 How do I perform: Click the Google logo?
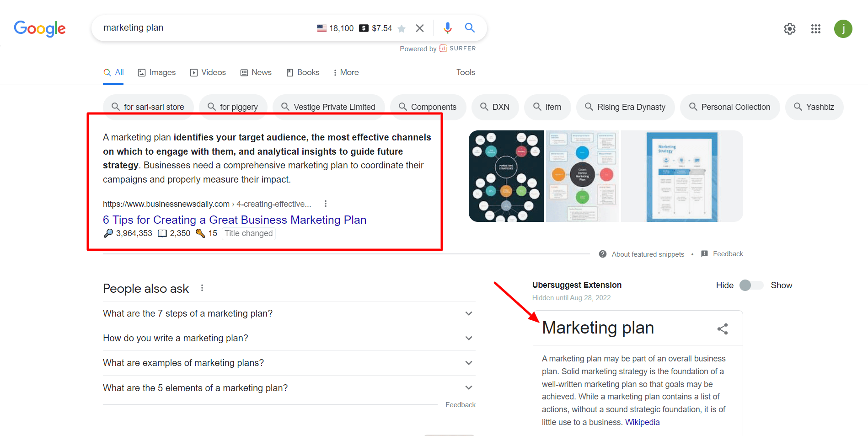(40, 28)
